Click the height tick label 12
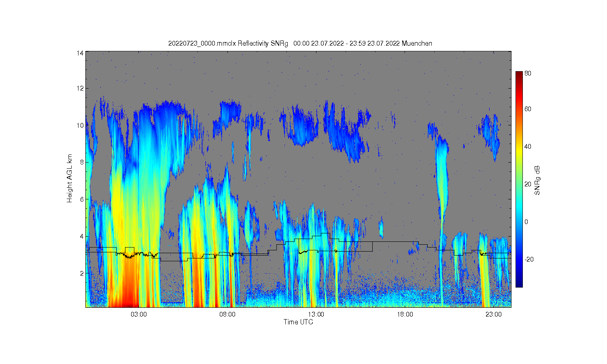This screenshot has height=364, width=607. (x=80, y=89)
